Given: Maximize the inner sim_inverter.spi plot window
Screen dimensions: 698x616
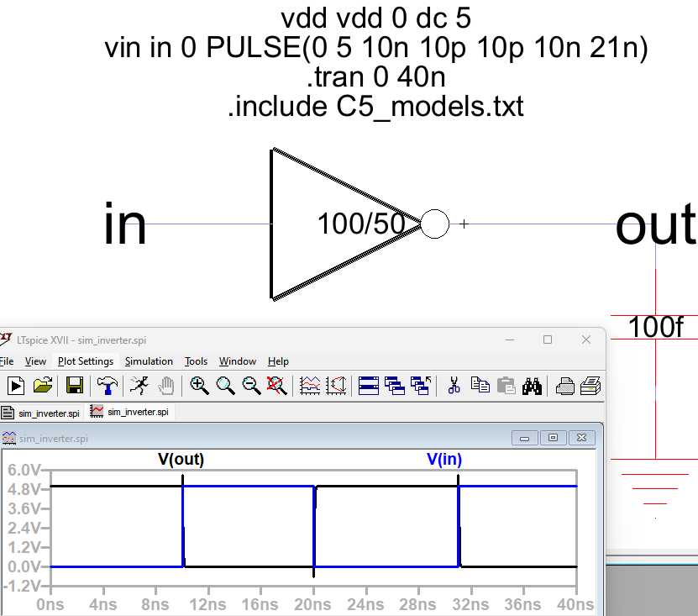Looking at the screenshot, I should point(554,438).
